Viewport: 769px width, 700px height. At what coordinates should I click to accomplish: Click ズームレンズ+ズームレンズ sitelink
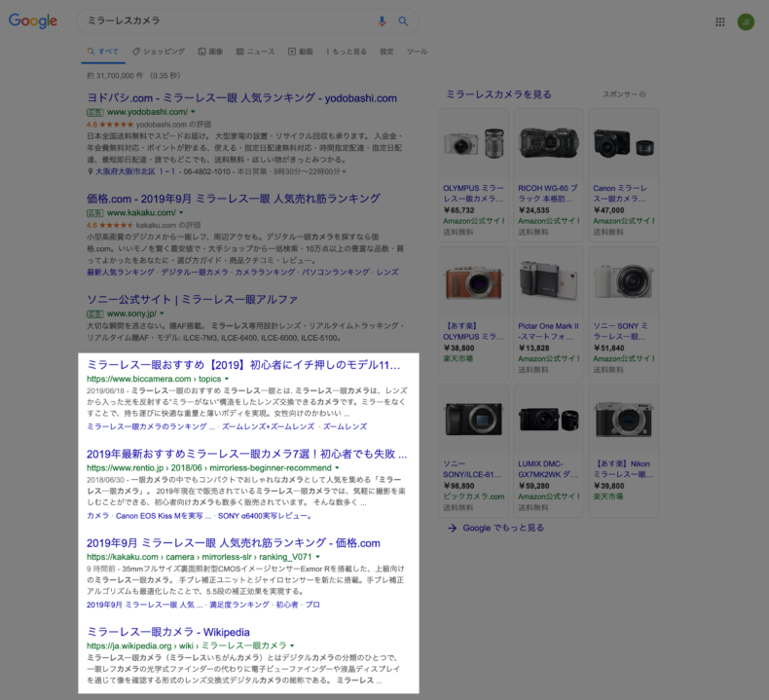(x=269, y=426)
